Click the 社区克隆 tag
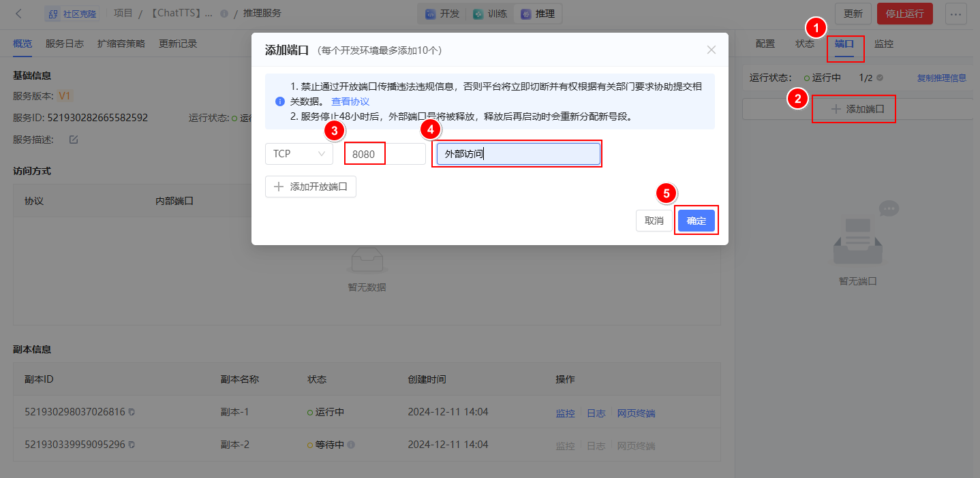This screenshot has width=980, height=478. coord(72,14)
